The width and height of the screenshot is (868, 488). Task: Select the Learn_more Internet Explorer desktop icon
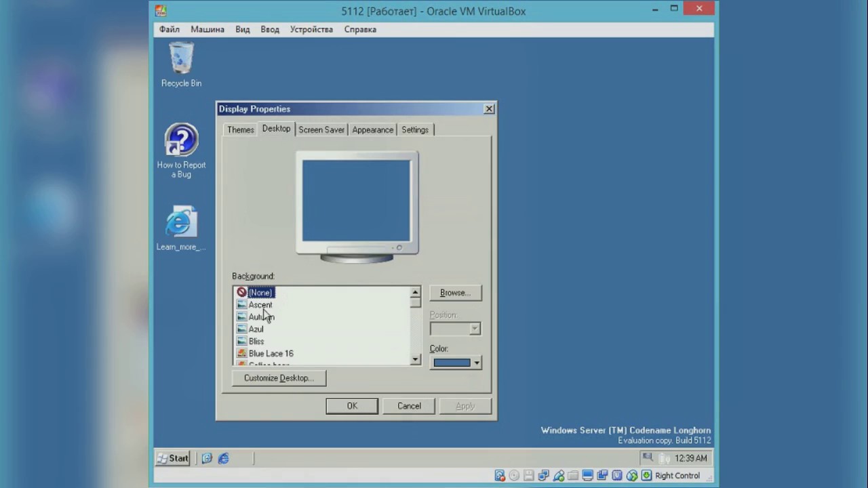[x=181, y=228]
